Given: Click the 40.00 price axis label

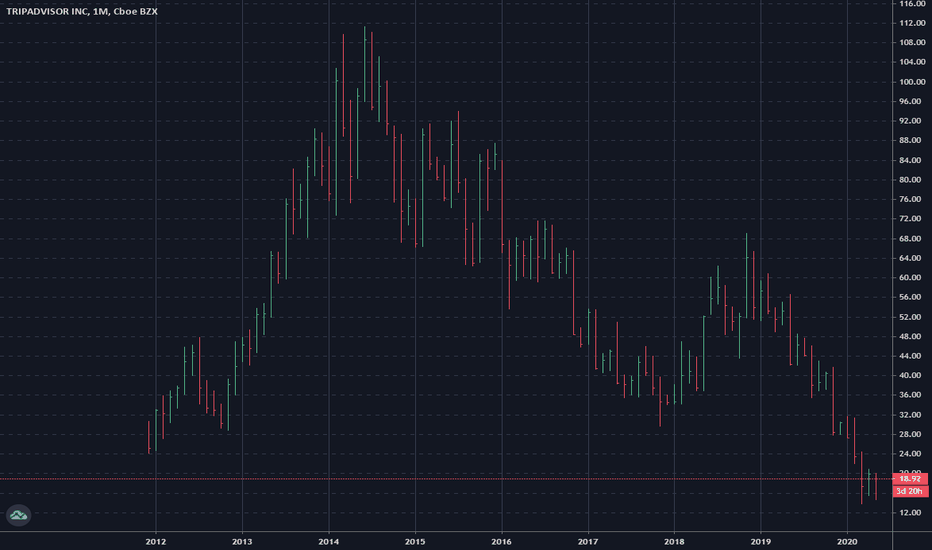Looking at the screenshot, I should [x=912, y=375].
